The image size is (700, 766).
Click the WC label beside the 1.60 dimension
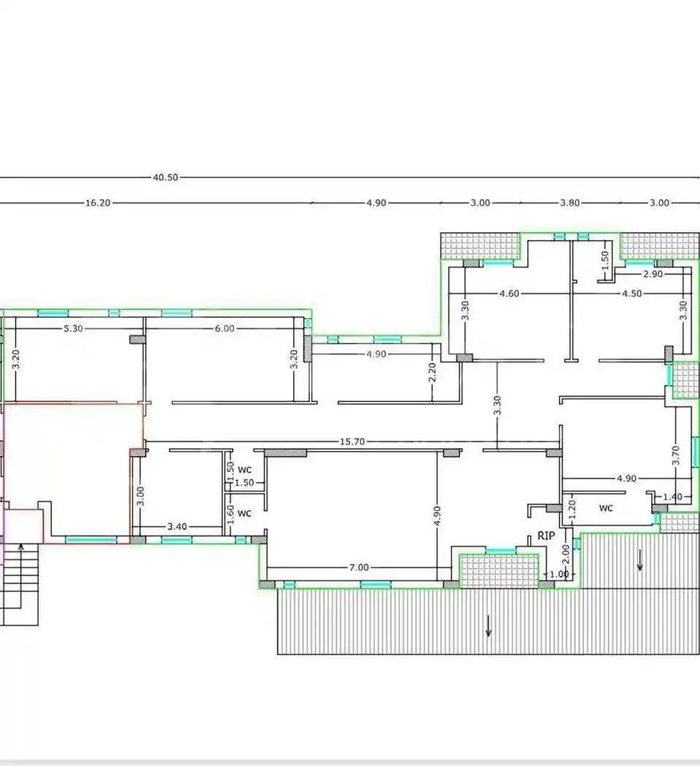[x=244, y=514]
